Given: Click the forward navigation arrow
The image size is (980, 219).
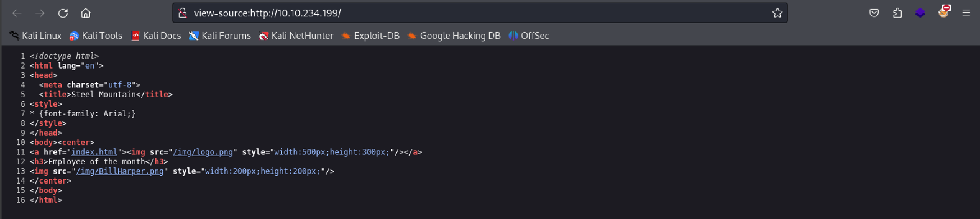Looking at the screenshot, I should tap(40, 13).
